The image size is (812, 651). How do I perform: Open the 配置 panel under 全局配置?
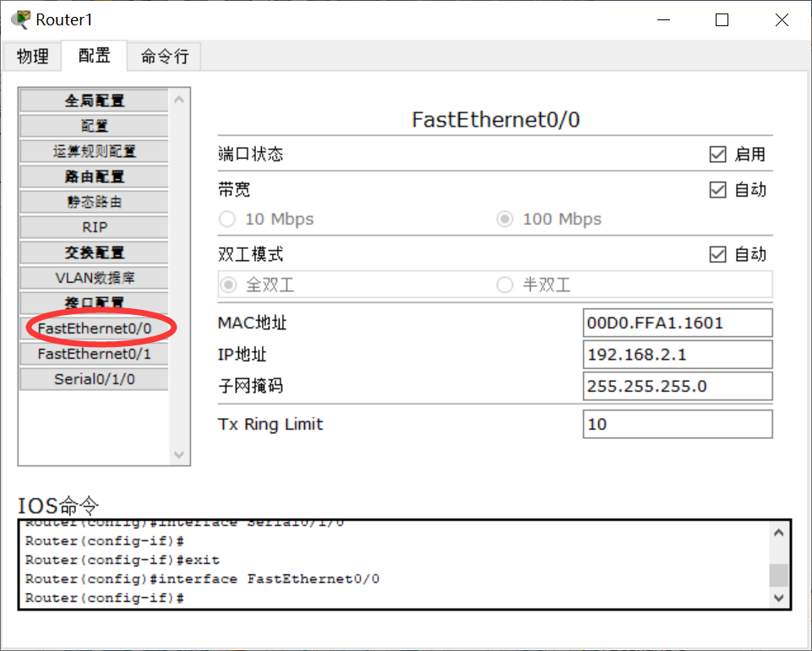[x=94, y=125]
